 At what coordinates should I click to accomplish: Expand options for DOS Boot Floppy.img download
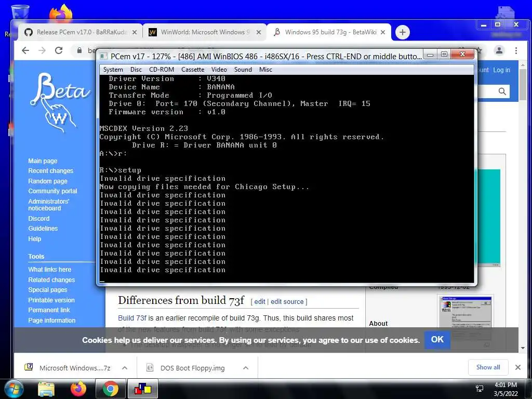point(246,368)
